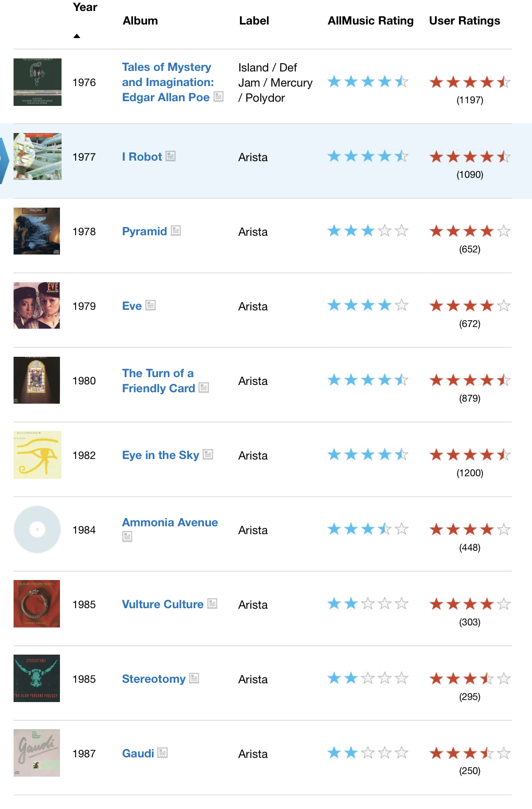Rate I Robot using user stars
This screenshot has height=809, width=532.
tap(469, 156)
